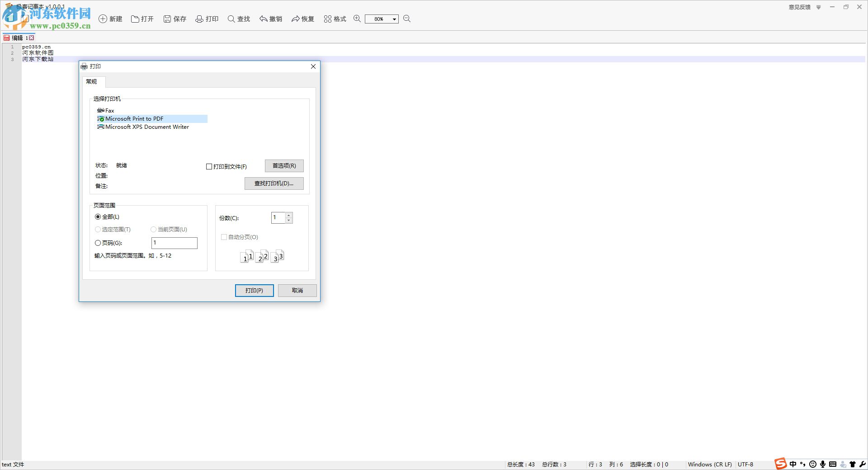
Task: Open the 意见反馈 feedback link
Action: pos(800,7)
